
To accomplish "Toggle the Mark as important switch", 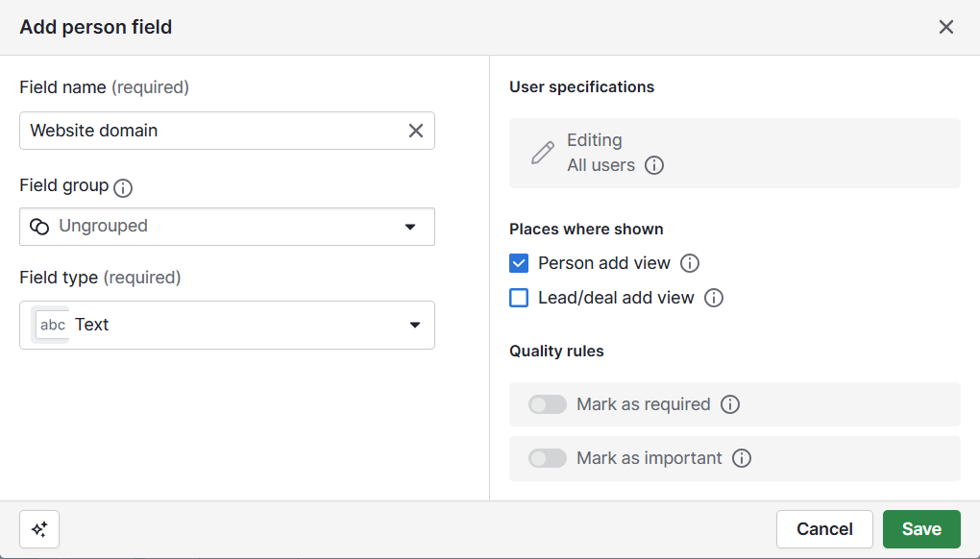I will coord(548,458).
